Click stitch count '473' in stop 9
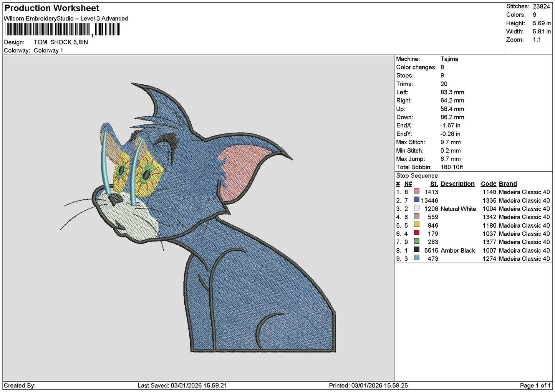 point(433,259)
